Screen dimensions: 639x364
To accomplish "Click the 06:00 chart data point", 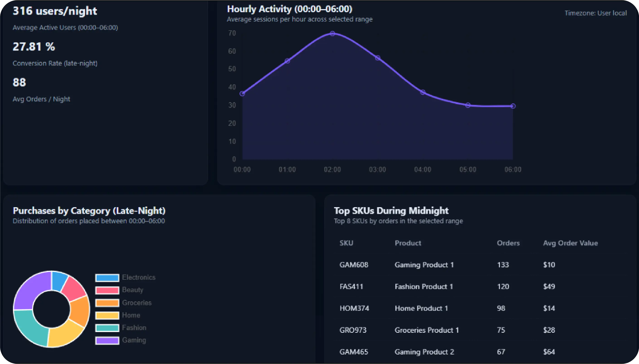I will (513, 106).
